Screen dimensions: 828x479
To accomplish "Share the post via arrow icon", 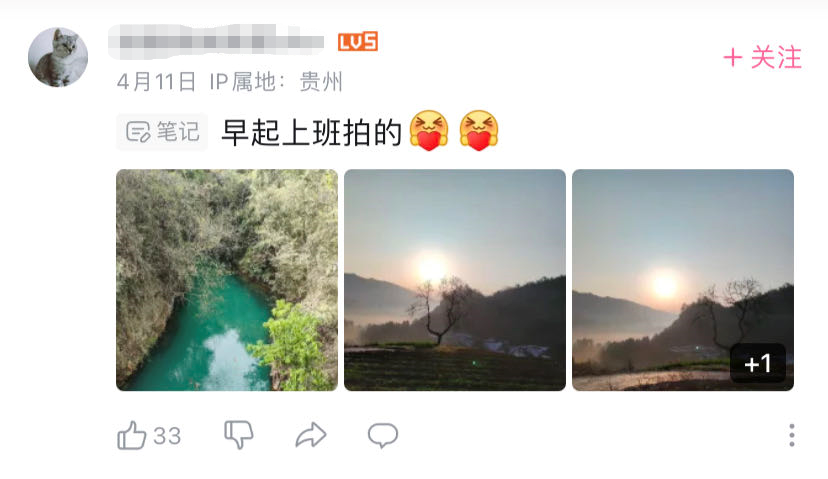I will point(311,435).
